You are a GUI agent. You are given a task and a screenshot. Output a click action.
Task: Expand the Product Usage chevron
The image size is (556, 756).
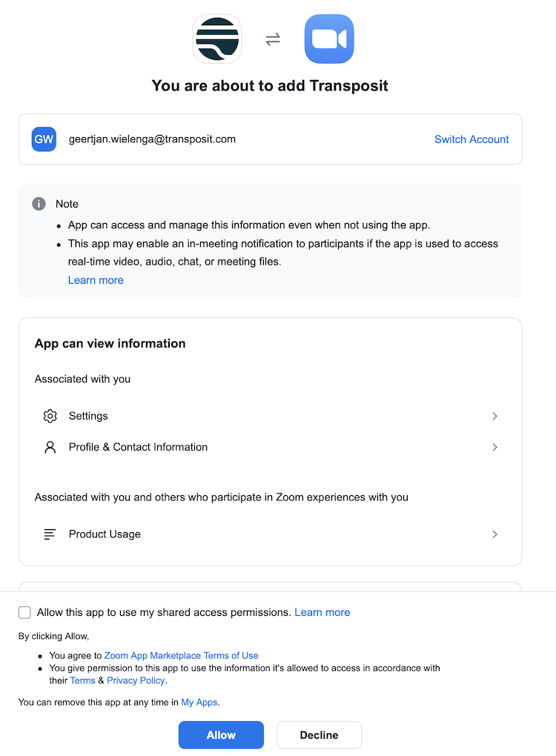pyautogui.click(x=494, y=534)
